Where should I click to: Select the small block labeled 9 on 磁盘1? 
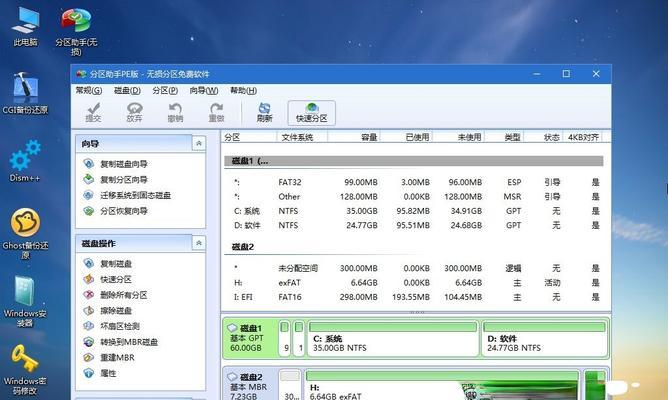285,338
